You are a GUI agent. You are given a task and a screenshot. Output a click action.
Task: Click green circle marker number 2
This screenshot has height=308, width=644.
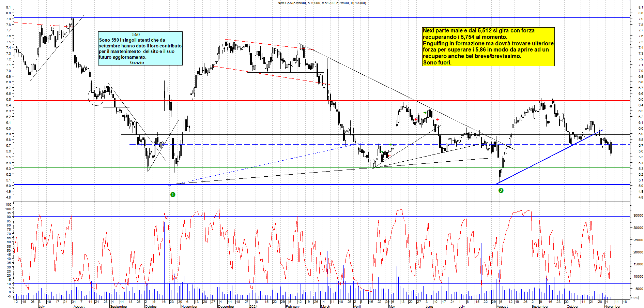coord(501,190)
